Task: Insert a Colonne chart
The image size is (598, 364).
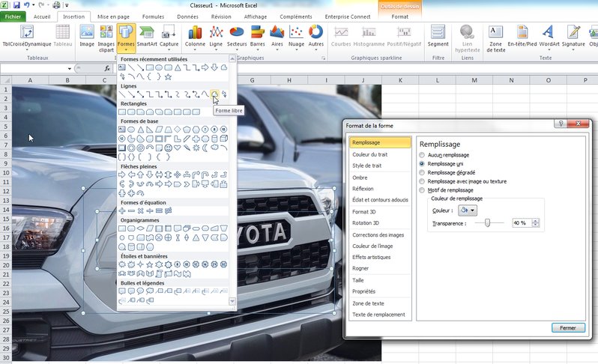Action: click(x=195, y=37)
